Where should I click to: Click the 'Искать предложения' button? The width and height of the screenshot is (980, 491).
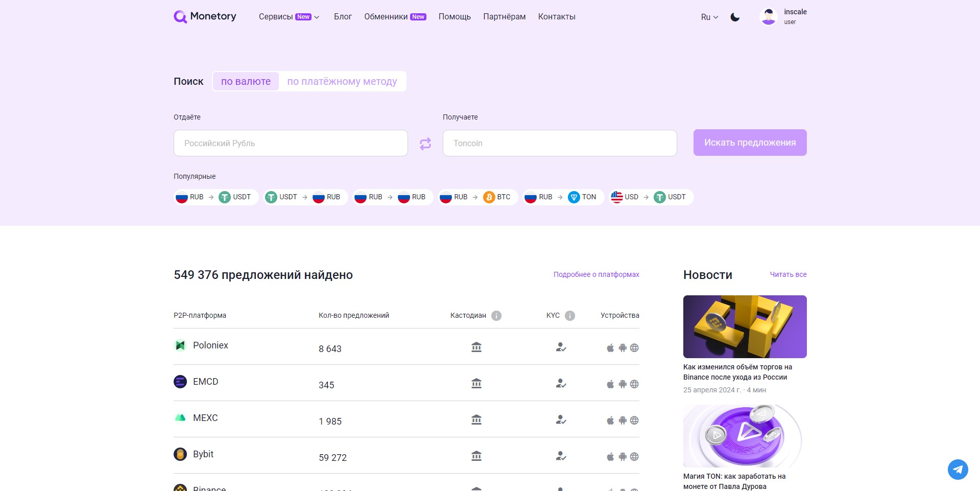click(750, 143)
